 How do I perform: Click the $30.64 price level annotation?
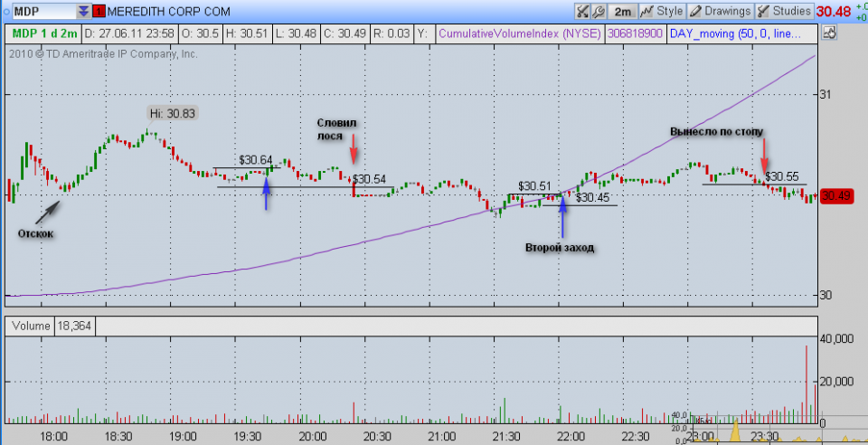[x=256, y=160]
